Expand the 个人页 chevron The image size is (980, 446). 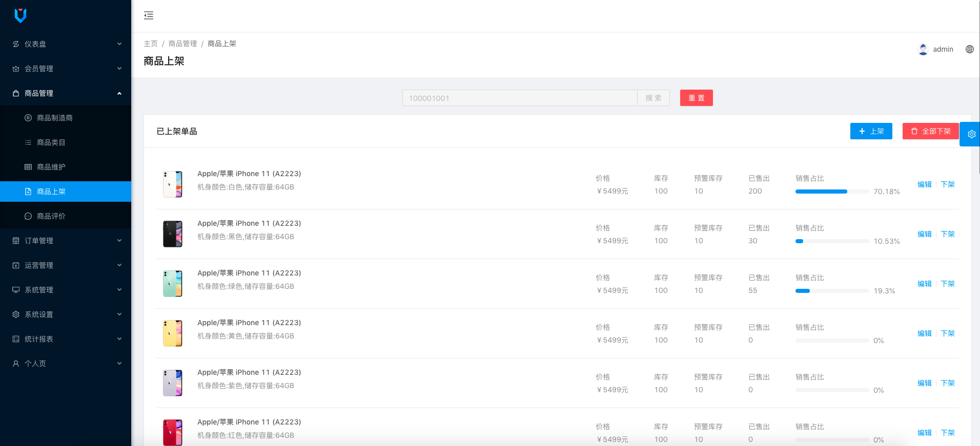coord(119,364)
